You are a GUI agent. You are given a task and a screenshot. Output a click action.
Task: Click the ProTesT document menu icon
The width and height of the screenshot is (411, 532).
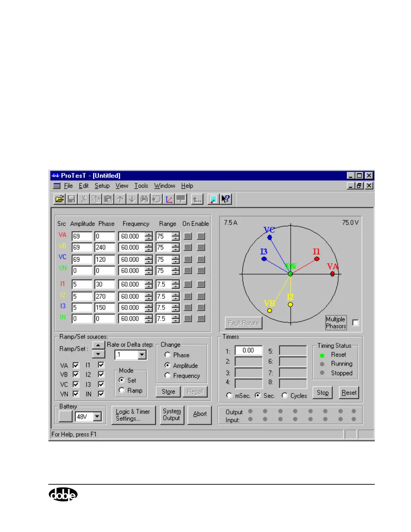57,186
